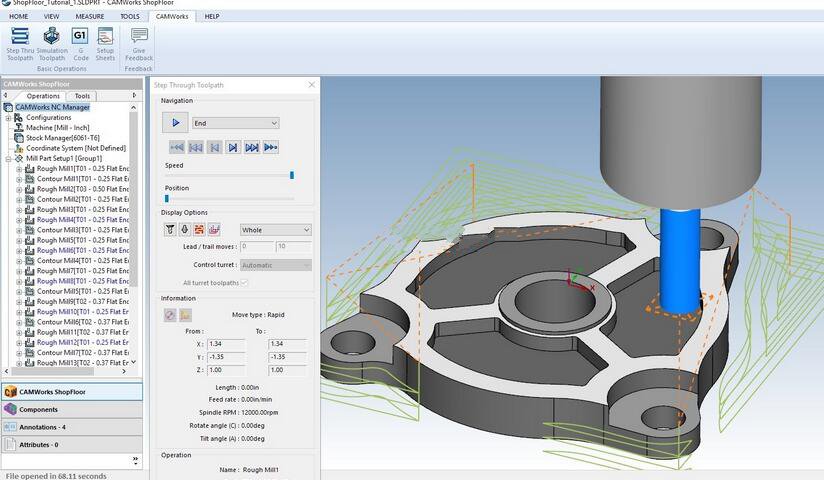Click the Position slider handle
This screenshot has width=824, height=480.
coord(167,199)
